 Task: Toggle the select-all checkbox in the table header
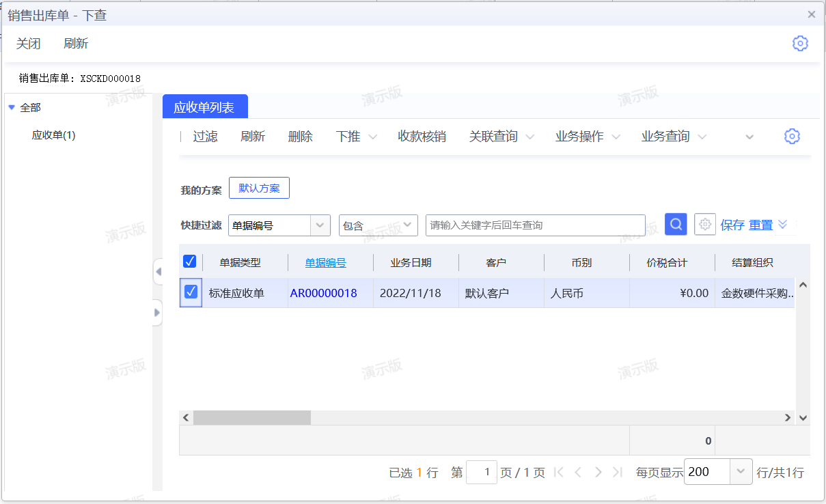(190, 262)
